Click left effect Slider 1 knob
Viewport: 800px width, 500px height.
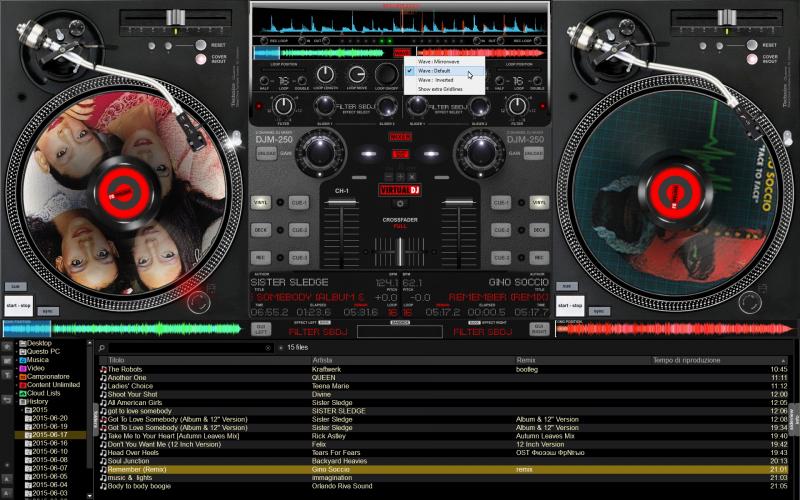click(324, 106)
